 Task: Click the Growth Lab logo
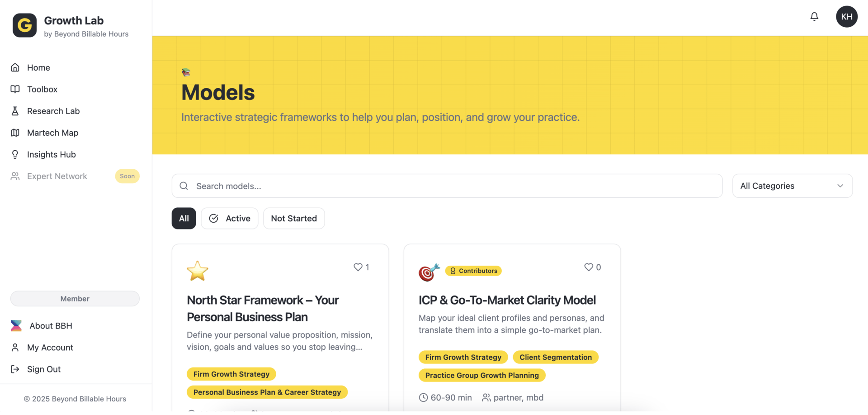pyautogui.click(x=24, y=25)
